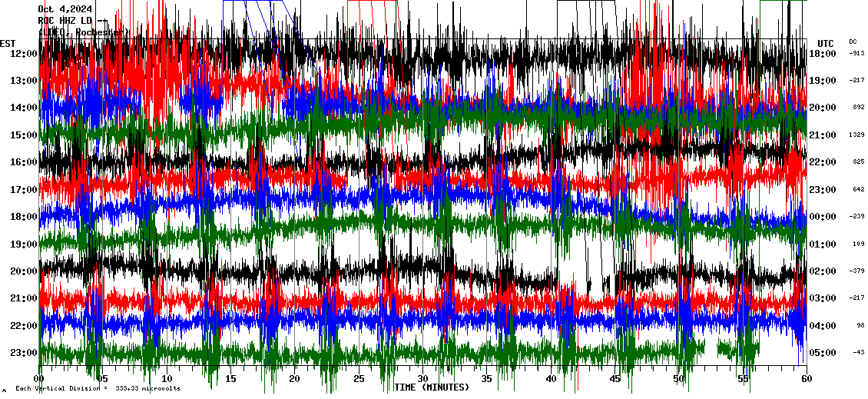The image size is (868, 399).
Task: Select the 12:00 EST row label
Action: coord(24,54)
